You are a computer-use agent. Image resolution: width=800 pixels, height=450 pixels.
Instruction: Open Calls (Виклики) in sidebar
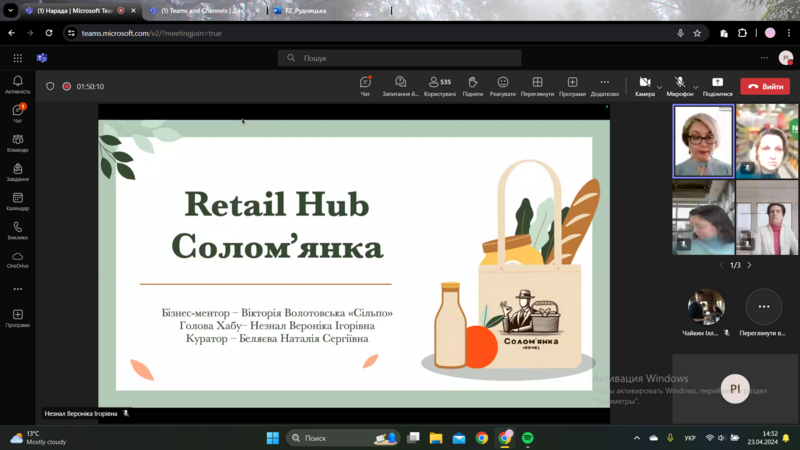(x=17, y=230)
